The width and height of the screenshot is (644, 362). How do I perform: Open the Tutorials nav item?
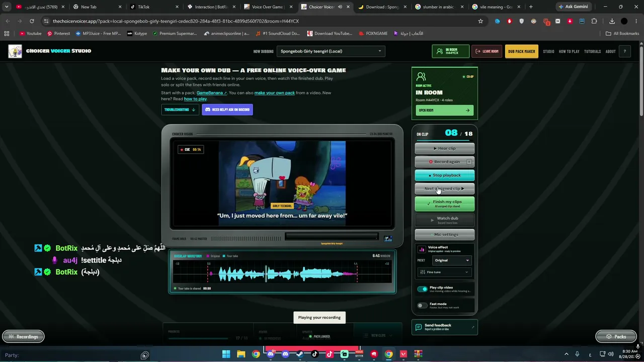593,51
